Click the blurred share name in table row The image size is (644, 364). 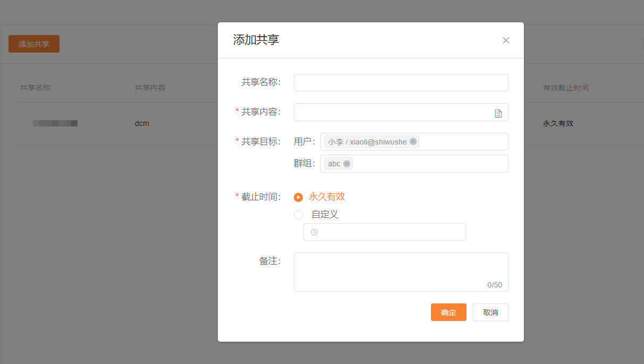click(55, 123)
